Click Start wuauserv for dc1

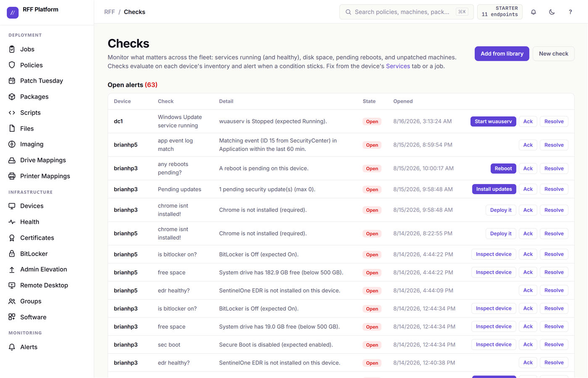point(493,121)
